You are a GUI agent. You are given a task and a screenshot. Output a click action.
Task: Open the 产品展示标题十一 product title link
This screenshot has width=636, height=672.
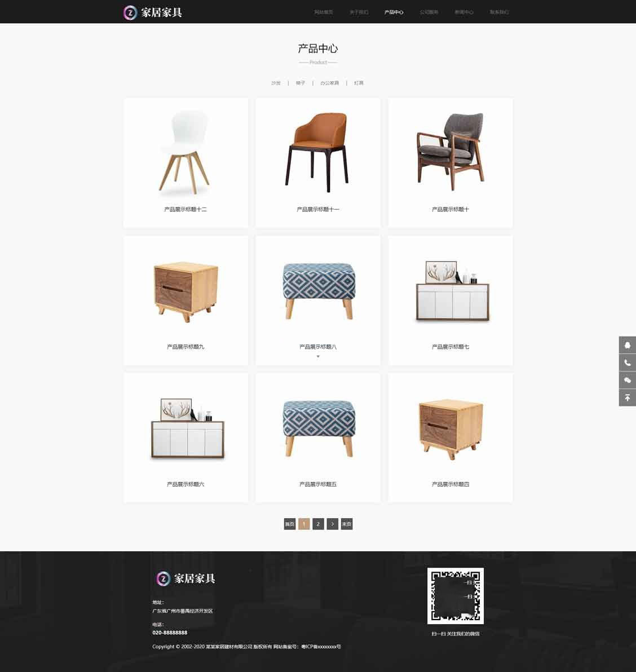(x=318, y=209)
